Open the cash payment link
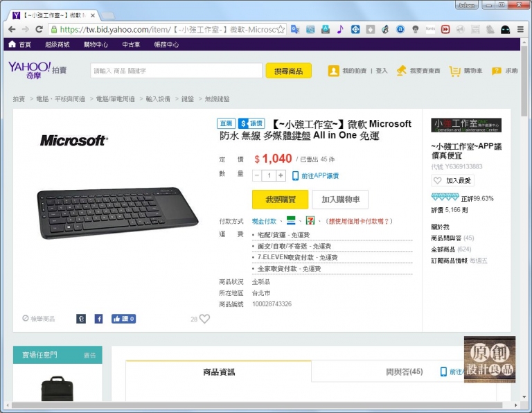 tap(264, 221)
